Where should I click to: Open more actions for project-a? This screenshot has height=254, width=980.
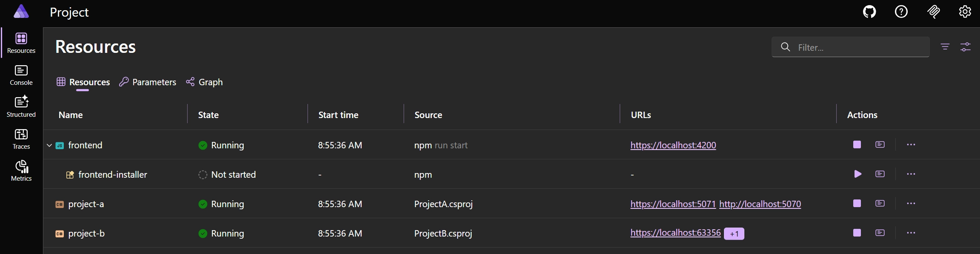coord(911,204)
